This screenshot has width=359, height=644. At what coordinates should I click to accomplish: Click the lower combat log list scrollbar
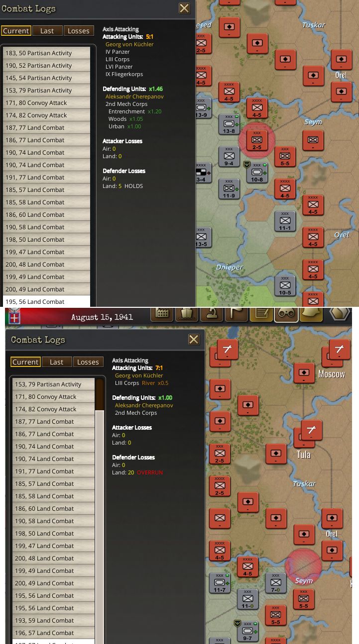(99, 512)
